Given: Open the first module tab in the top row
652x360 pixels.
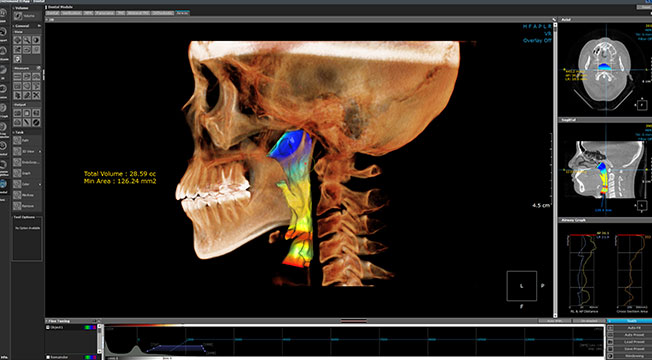Looking at the screenshot, I should (52, 13).
